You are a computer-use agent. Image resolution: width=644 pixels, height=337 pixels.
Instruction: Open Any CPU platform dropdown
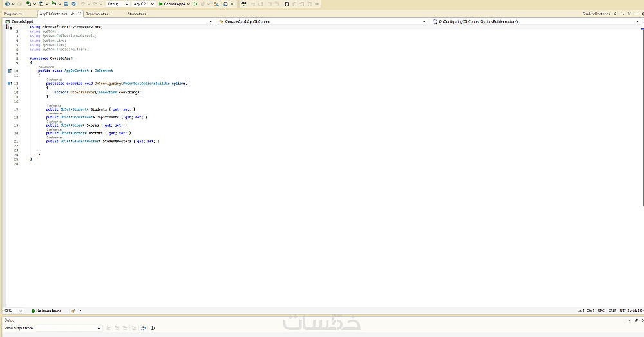coord(144,4)
